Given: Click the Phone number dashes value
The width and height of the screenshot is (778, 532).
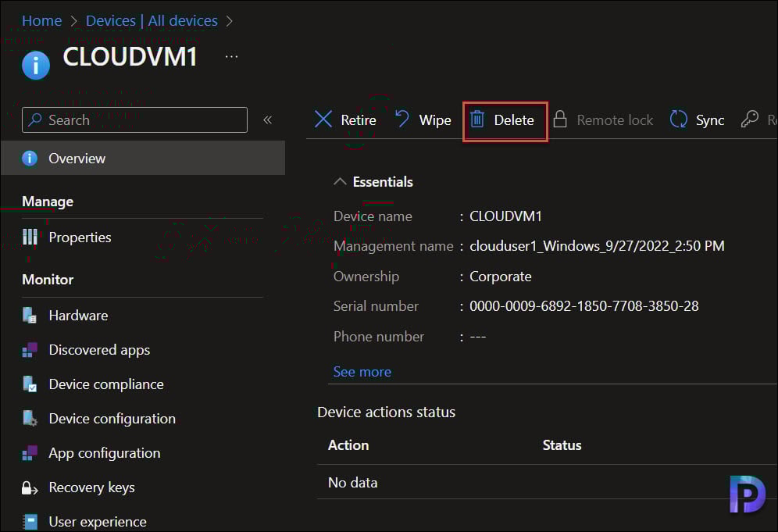Looking at the screenshot, I should (x=478, y=337).
